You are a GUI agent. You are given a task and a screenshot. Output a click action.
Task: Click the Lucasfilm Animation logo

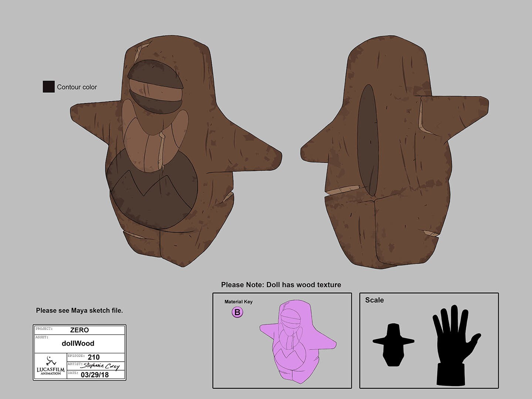pos(51,366)
